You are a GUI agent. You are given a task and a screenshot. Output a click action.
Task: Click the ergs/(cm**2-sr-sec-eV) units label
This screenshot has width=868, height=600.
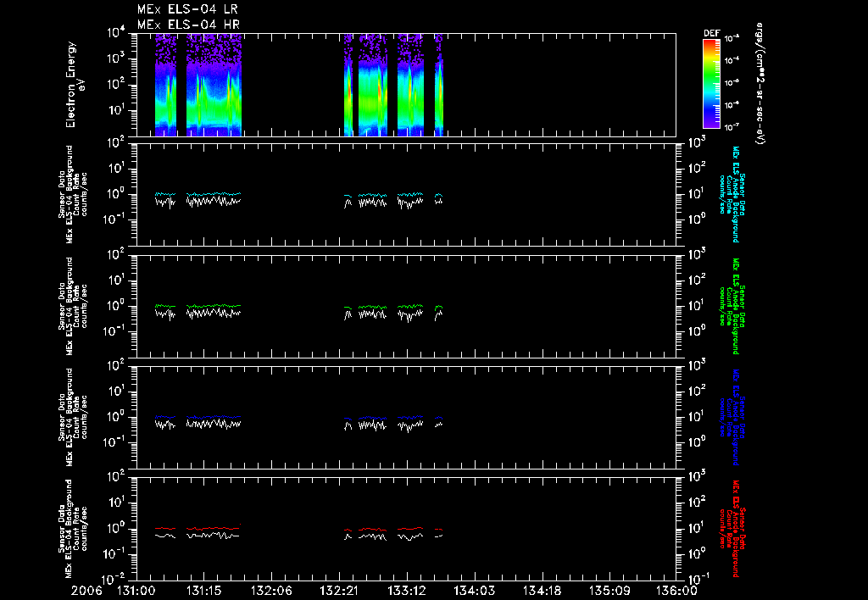(x=759, y=84)
